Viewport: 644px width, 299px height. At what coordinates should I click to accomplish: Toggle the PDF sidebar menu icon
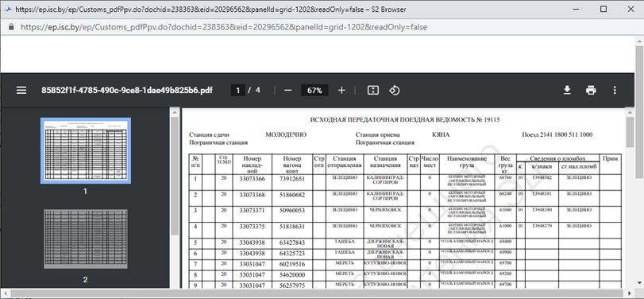21,91
